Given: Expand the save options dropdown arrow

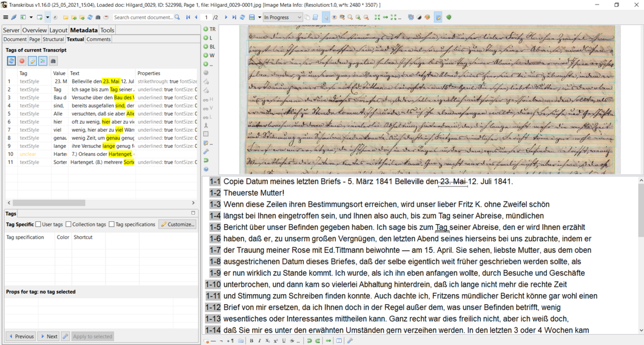Looking at the screenshot, I should (x=259, y=18).
